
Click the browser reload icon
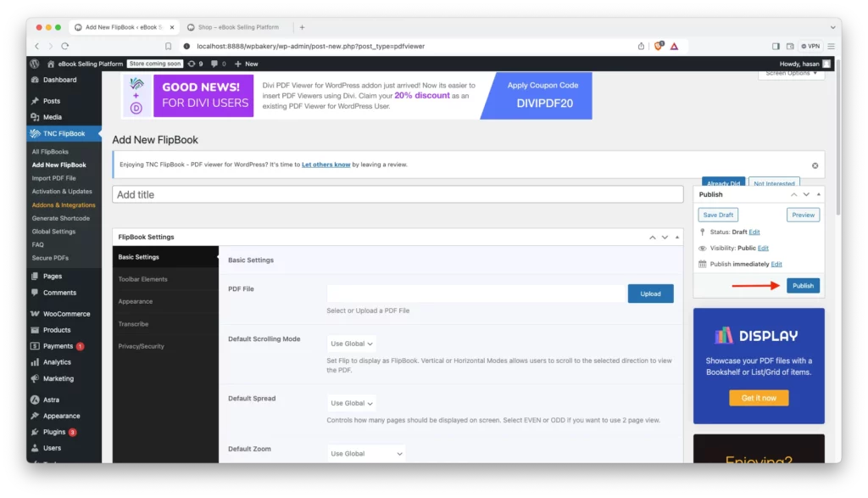65,46
